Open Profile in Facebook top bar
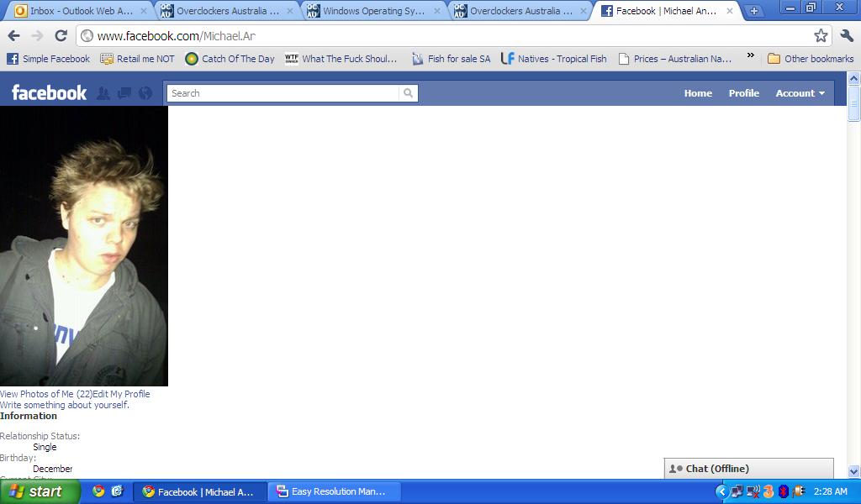 (x=743, y=93)
